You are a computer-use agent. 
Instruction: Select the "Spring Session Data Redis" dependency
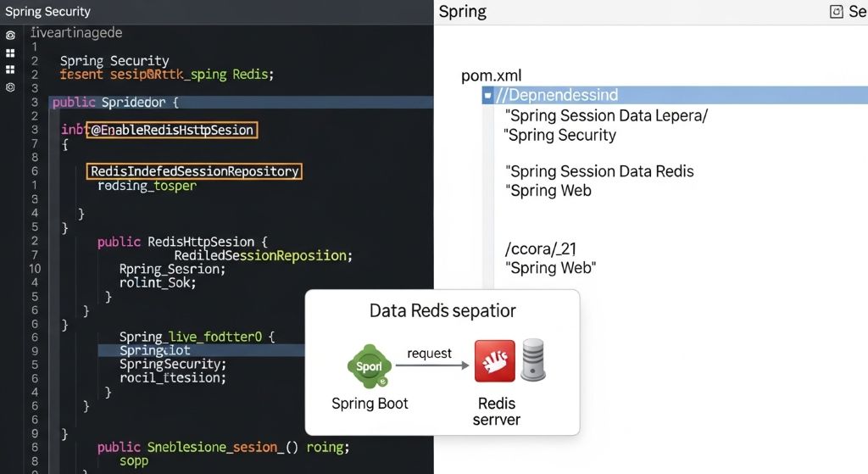click(601, 171)
